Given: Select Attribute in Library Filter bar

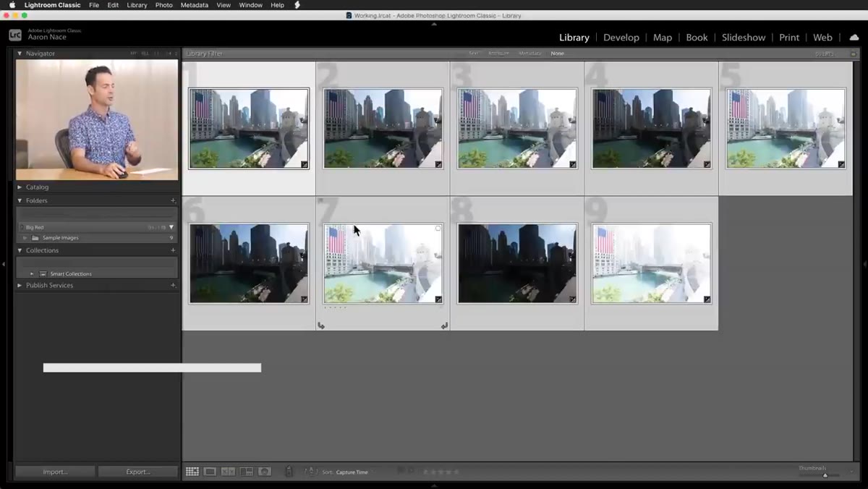Looking at the screenshot, I should (x=498, y=54).
